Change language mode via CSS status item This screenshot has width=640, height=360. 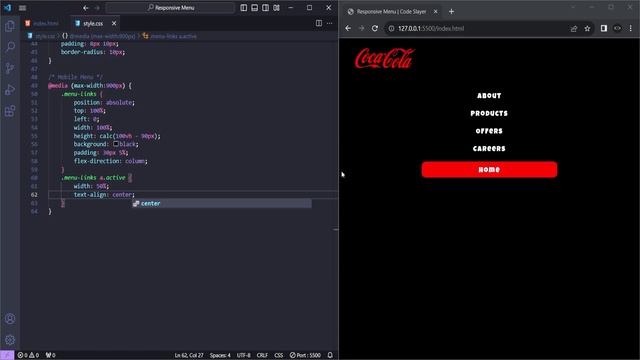coord(278,355)
